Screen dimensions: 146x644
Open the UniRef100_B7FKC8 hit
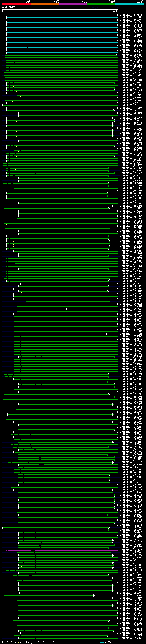(x=131, y=37)
